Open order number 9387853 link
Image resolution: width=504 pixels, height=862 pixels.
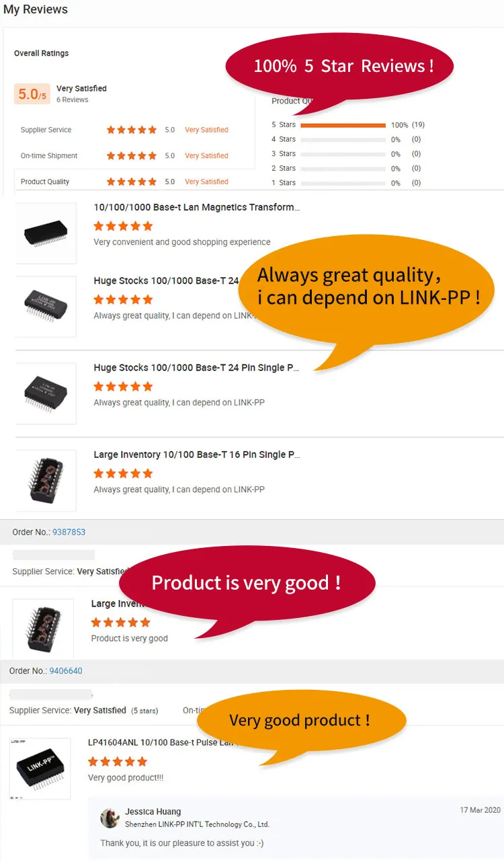[x=69, y=532]
